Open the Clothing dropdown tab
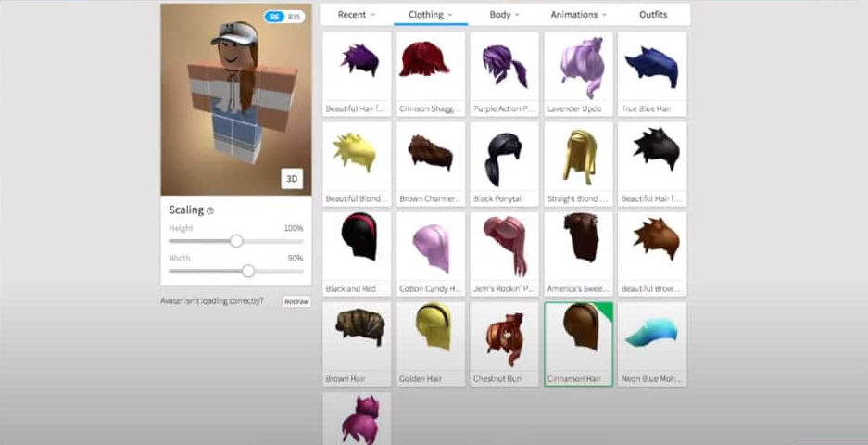 431,15
